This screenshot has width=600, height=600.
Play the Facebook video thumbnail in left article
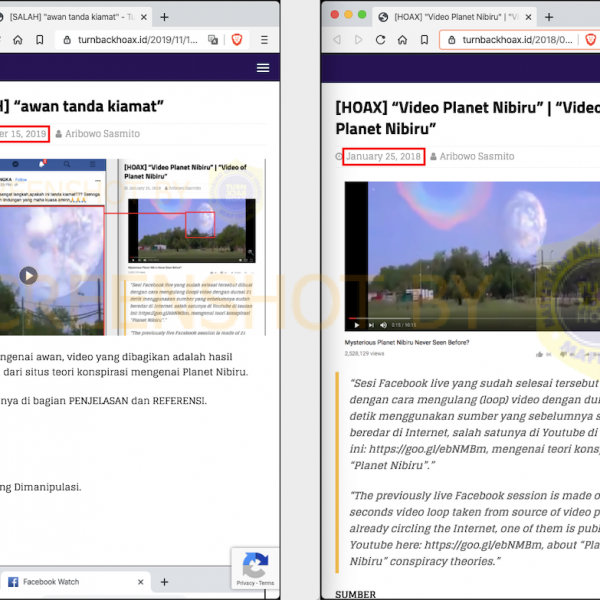click(29, 276)
